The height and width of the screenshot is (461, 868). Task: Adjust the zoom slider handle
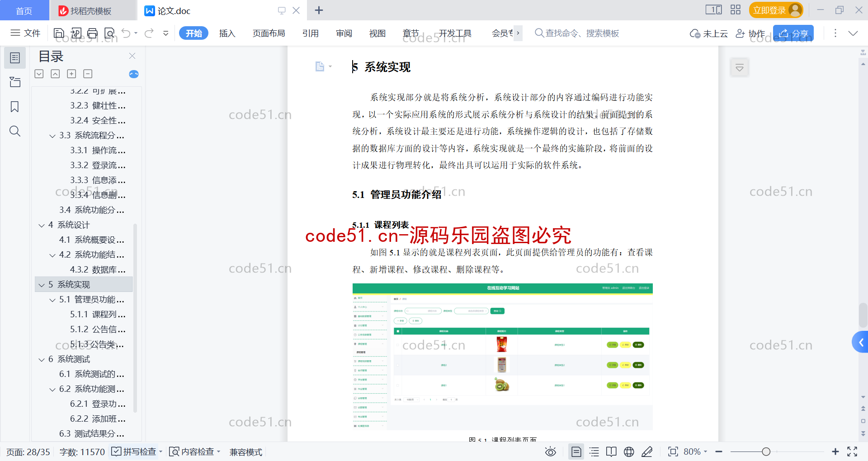point(766,452)
